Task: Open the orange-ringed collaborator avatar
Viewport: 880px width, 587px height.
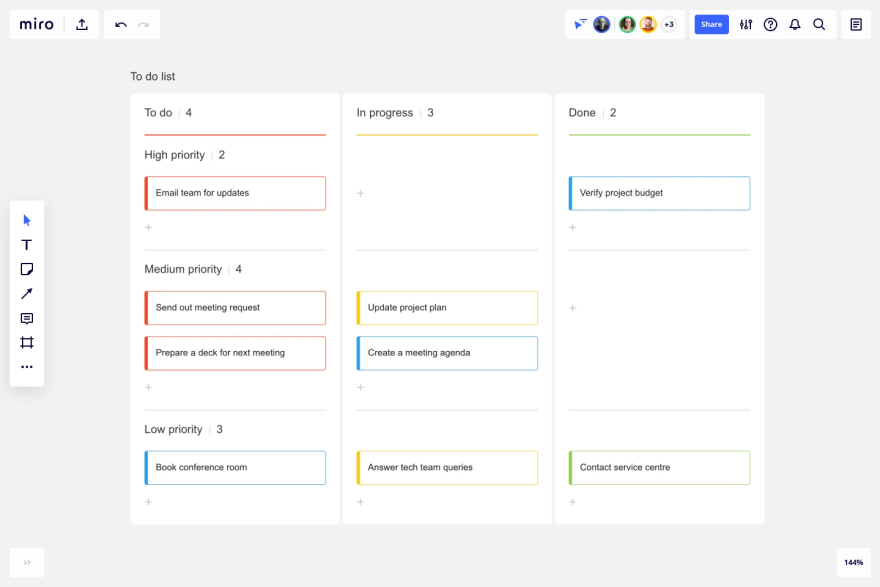Action: (648, 24)
